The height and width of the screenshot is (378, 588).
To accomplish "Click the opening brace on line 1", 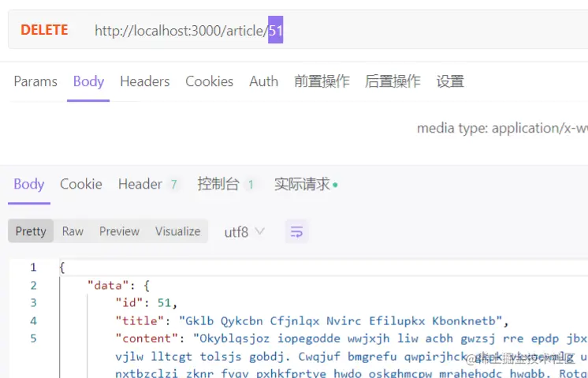I will pyautogui.click(x=62, y=268).
